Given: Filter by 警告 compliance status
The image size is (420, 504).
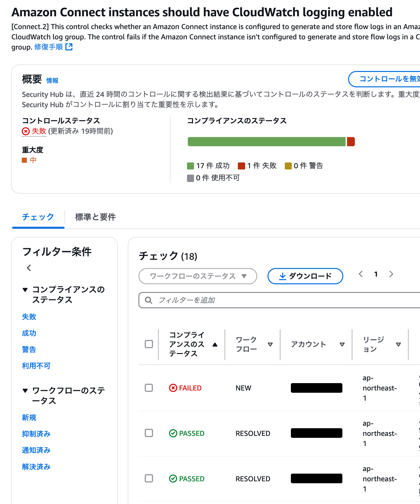Looking at the screenshot, I should [x=29, y=350].
